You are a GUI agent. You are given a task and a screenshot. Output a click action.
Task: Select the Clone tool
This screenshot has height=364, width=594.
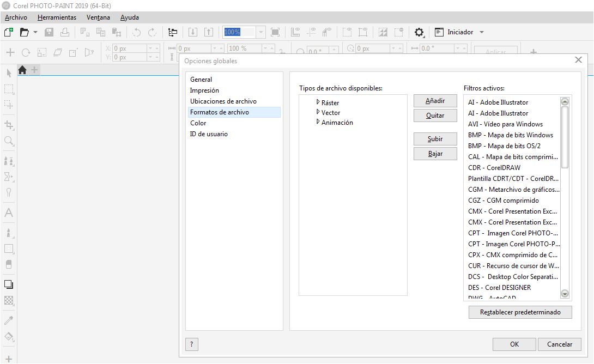[x=9, y=161]
